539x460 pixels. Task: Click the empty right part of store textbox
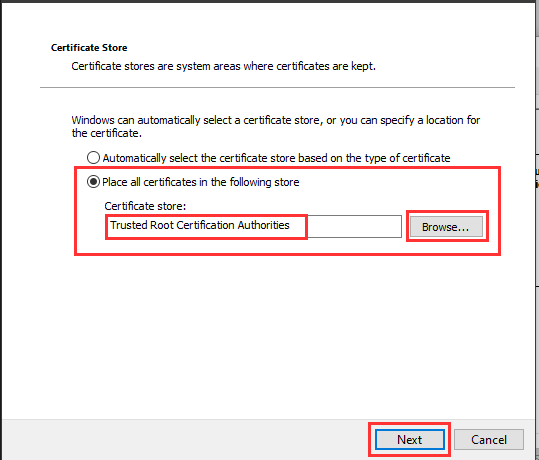click(354, 226)
